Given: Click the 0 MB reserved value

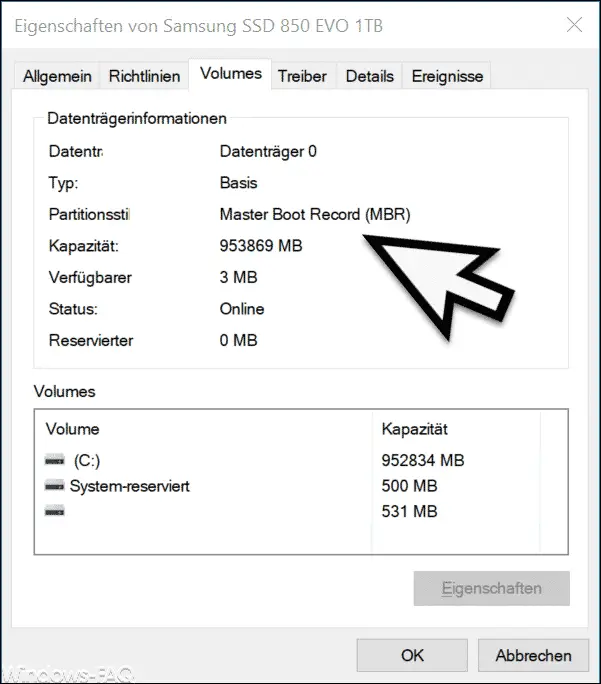Looking at the screenshot, I should pyautogui.click(x=238, y=340).
